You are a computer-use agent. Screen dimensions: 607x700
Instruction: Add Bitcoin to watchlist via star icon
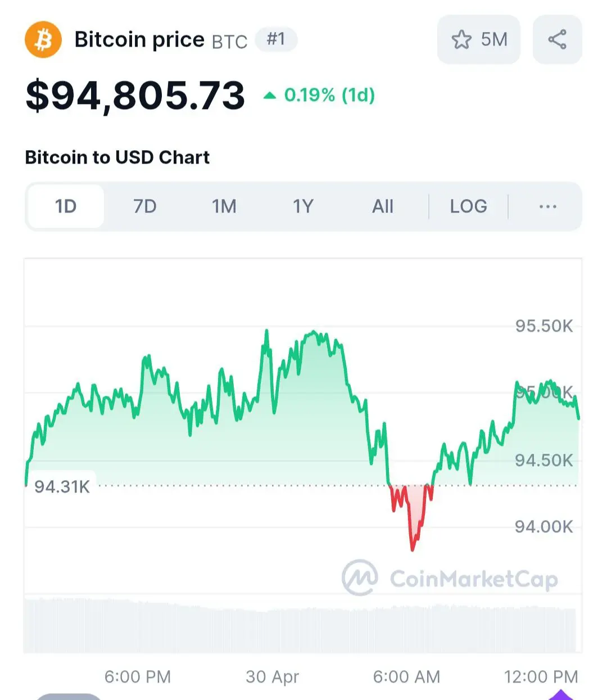click(461, 40)
